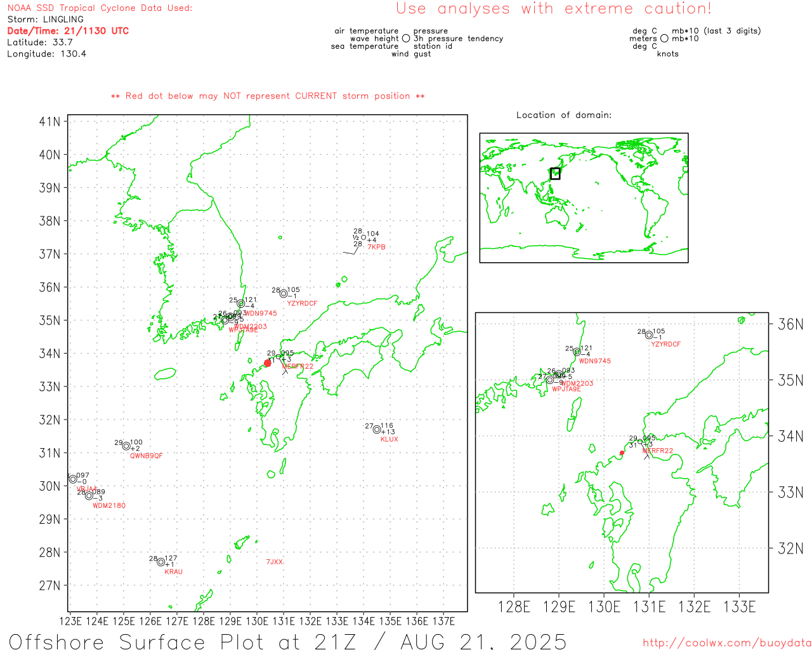Click the red storm dot in inset map
Viewport: 812px width, 650px height.
coord(622,453)
